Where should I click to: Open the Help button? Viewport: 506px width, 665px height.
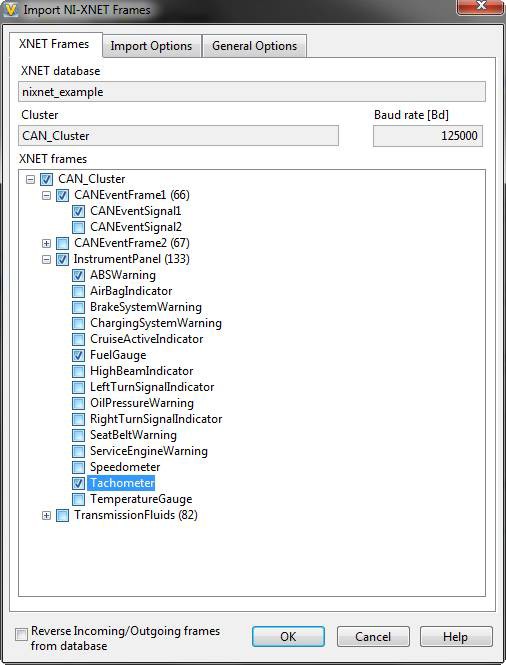coord(456,637)
